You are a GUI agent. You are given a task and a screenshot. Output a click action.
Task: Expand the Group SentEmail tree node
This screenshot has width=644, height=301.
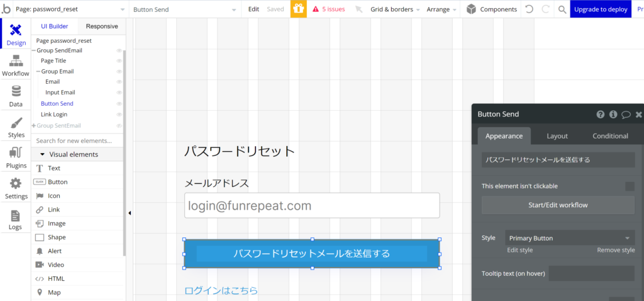click(34, 126)
